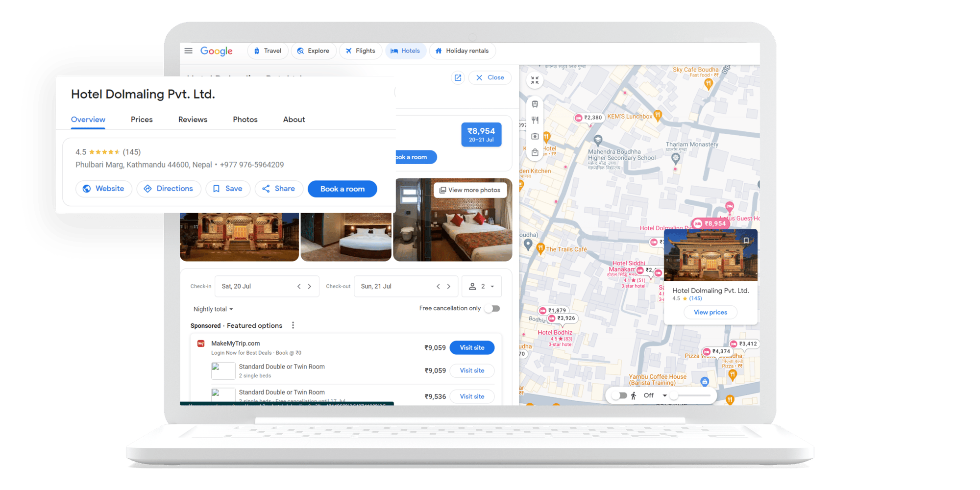
Task: Close the hotel details panel
Action: tap(490, 78)
